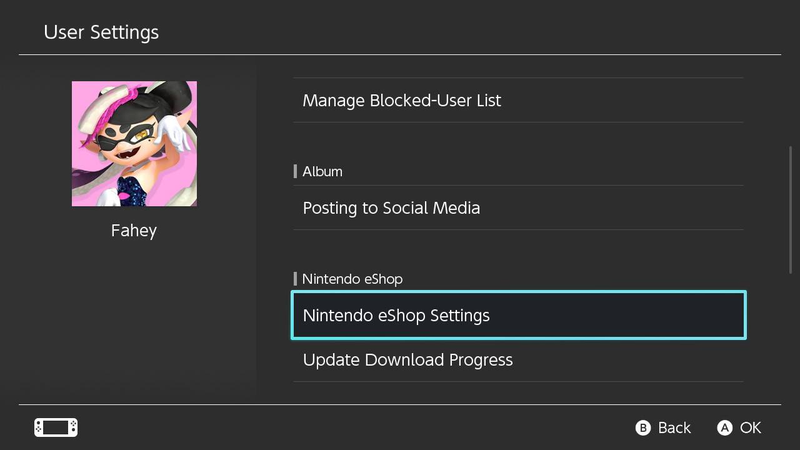Click the Switch console controller icon
800x450 pixels.
coord(56,428)
